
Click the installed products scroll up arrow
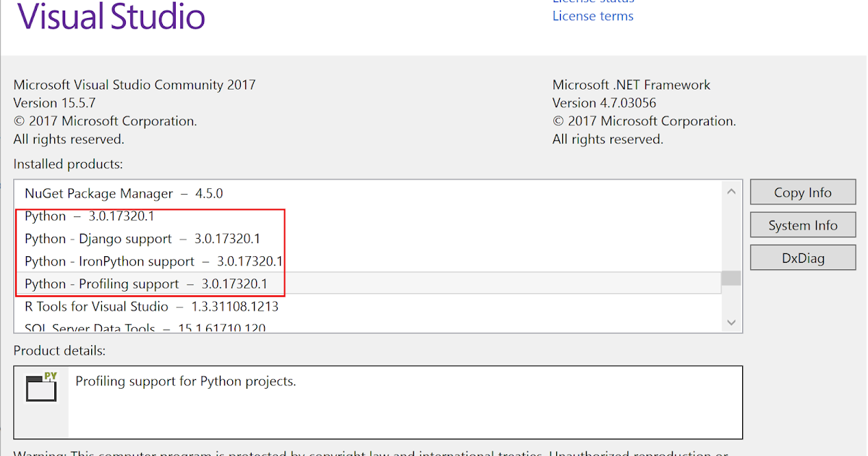click(731, 192)
